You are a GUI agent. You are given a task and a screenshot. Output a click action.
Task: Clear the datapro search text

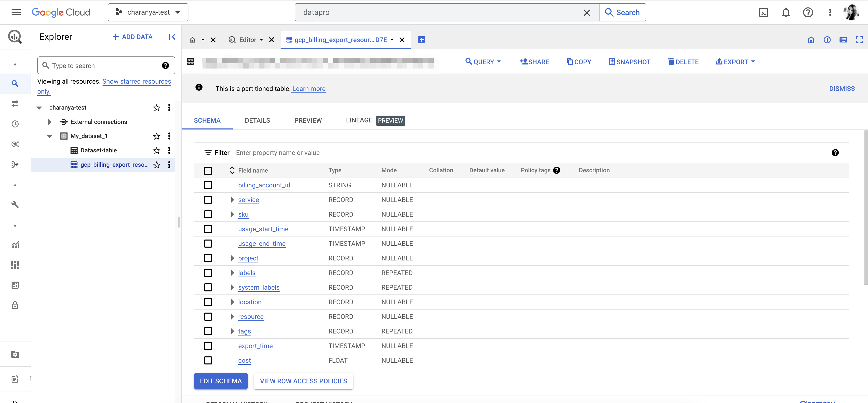point(587,13)
